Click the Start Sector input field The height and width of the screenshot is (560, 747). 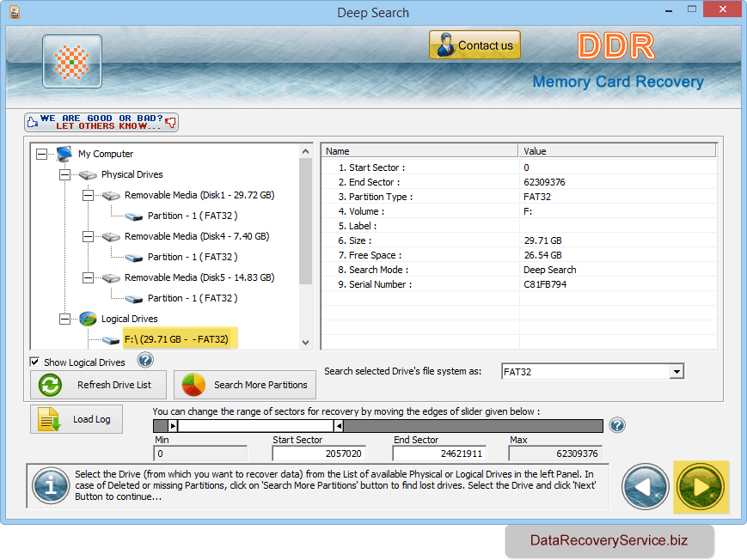pos(319,453)
